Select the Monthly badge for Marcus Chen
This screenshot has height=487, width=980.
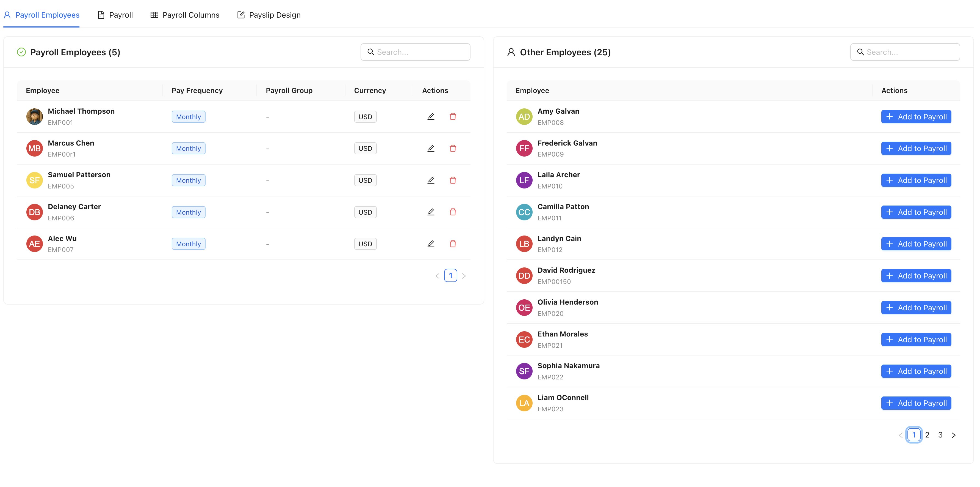[x=188, y=148]
